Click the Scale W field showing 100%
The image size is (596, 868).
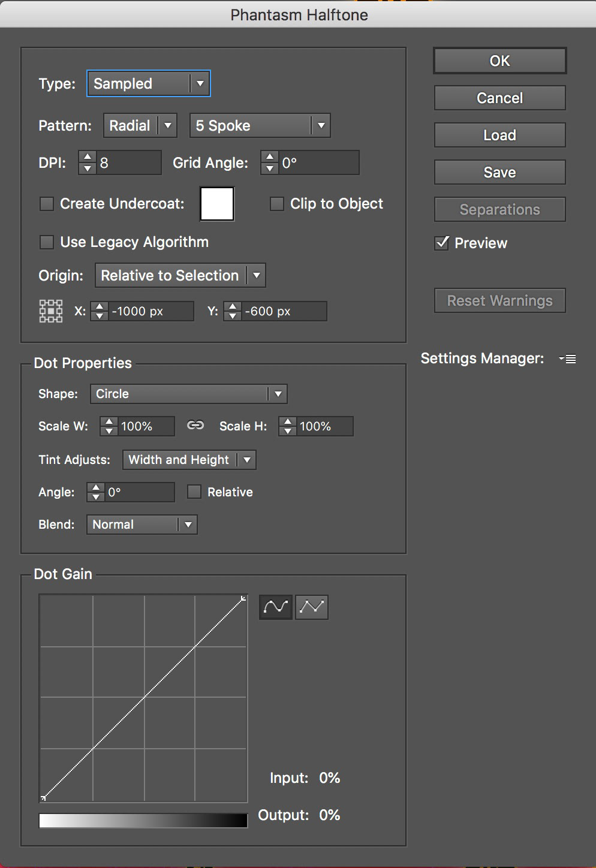(x=146, y=426)
